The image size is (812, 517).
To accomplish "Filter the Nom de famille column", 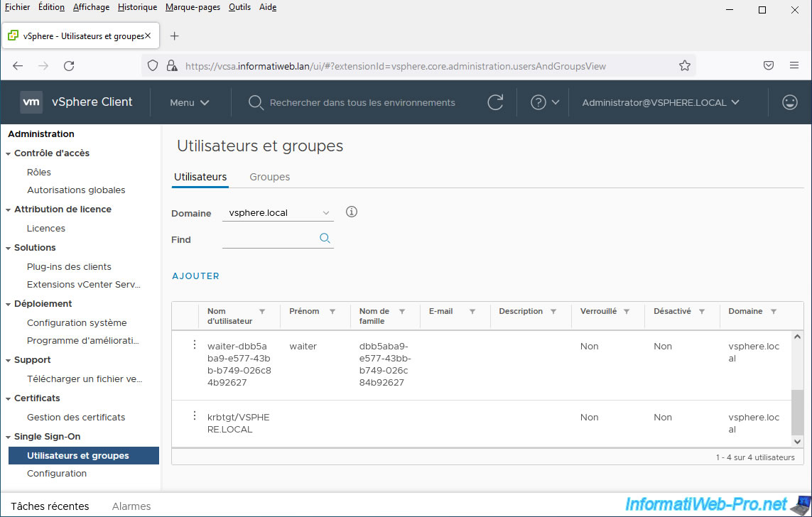I will [x=402, y=312].
